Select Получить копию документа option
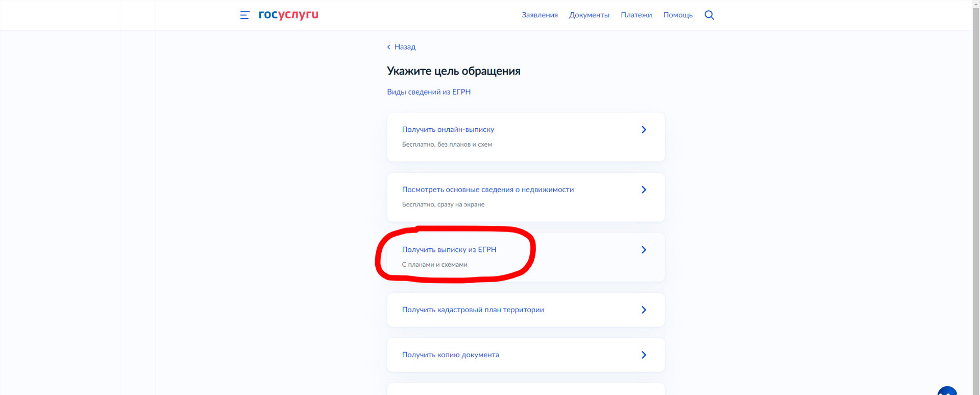The image size is (980, 395). tap(526, 355)
